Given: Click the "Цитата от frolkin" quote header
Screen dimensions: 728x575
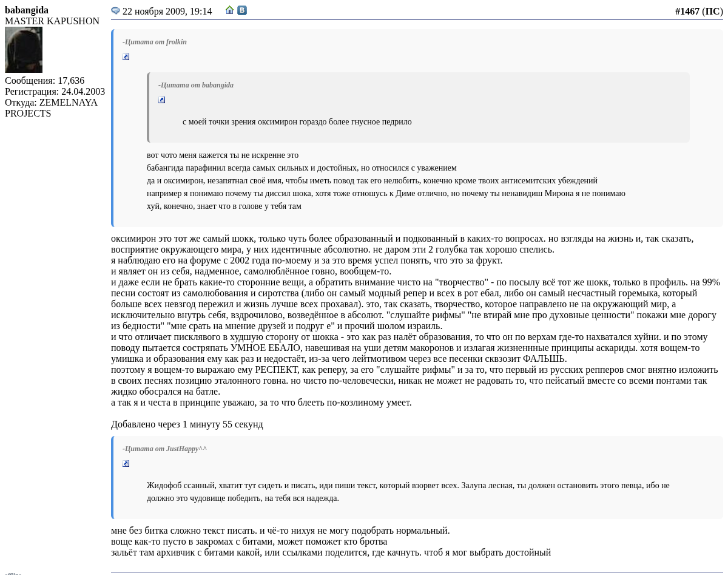Looking at the screenshot, I should 155,42.
